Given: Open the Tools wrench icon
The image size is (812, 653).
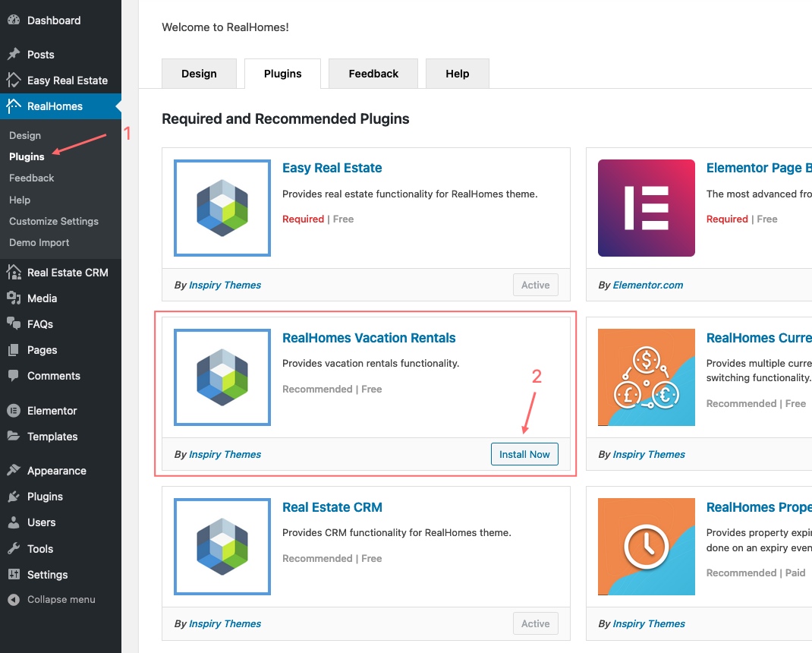Looking at the screenshot, I should [x=14, y=548].
